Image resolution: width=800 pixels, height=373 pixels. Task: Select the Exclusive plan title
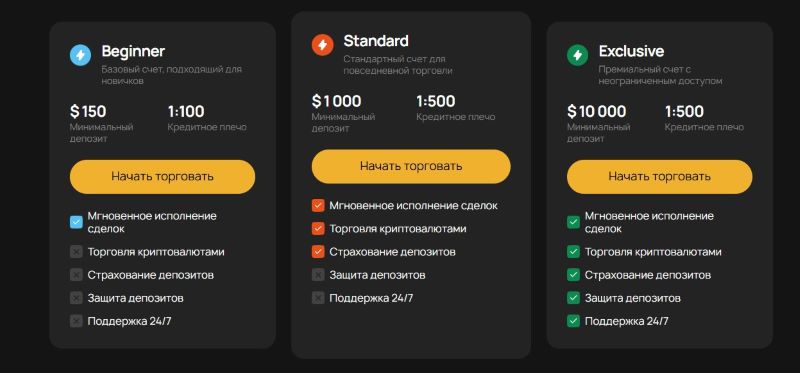tap(631, 51)
